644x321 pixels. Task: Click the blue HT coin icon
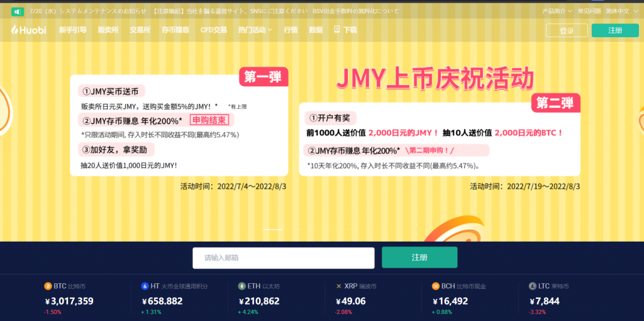click(145, 286)
